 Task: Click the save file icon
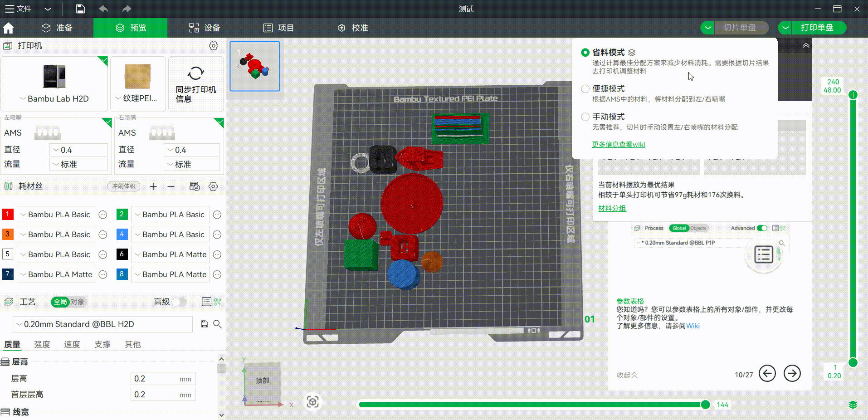(80, 9)
